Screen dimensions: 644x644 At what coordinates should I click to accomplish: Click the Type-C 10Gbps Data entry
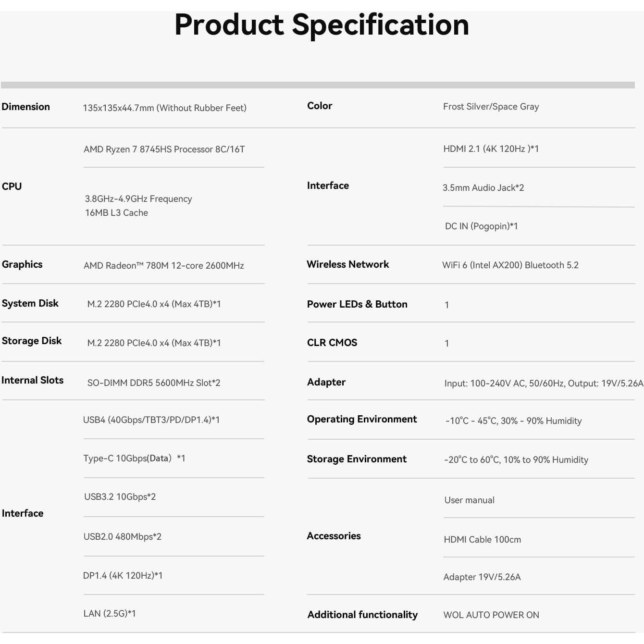134,458
